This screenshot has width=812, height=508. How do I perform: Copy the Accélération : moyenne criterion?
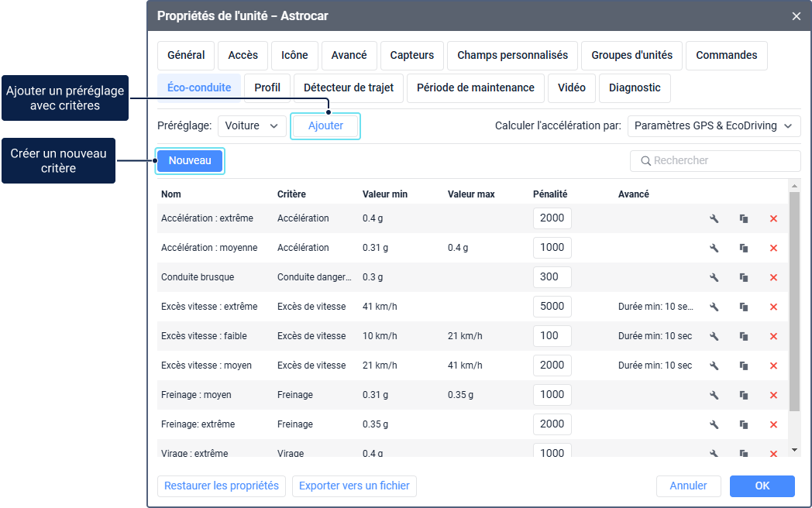[744, 249]
